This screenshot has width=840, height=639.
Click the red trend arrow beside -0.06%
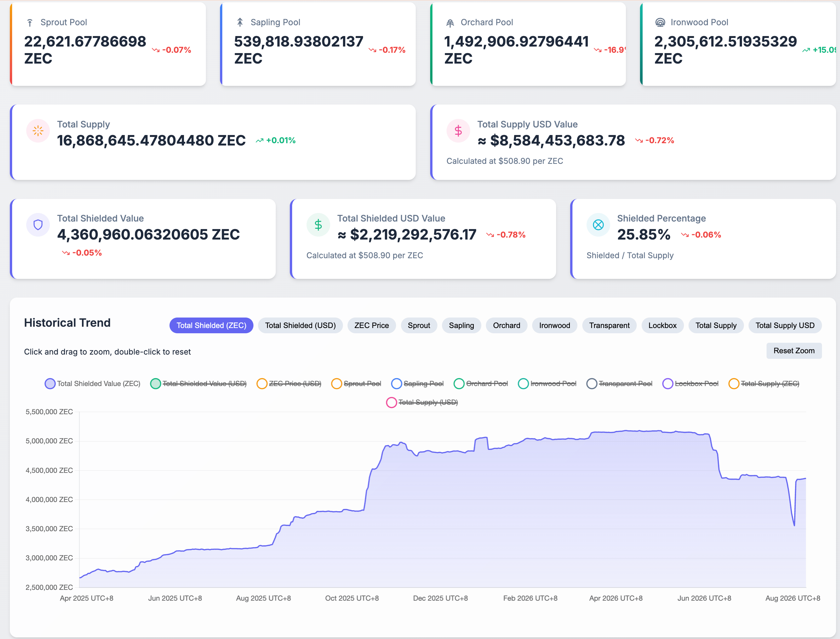click(x=685, y=235)
